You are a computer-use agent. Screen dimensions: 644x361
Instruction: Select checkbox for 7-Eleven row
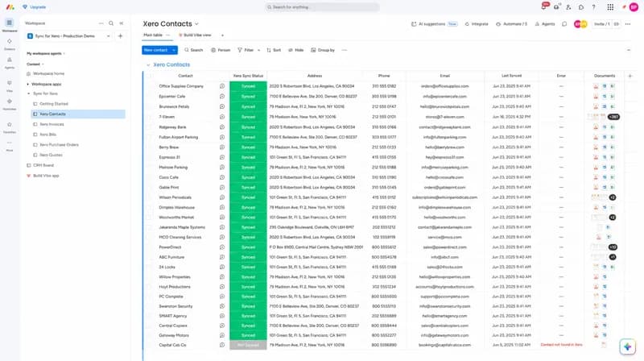click(150, 117)
